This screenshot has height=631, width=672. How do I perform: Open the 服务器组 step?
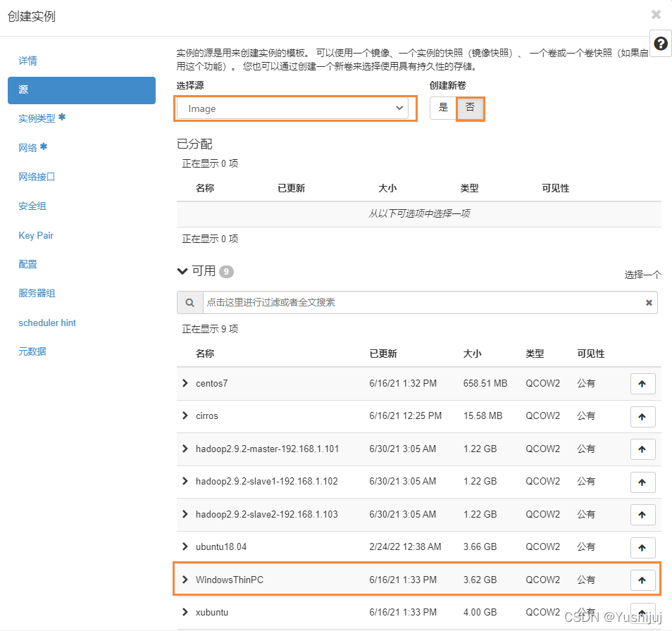click(37, 294)
